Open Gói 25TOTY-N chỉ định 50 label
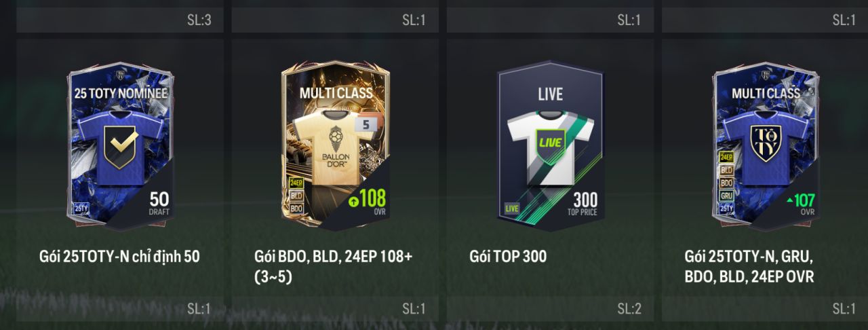868x330 pixels. tap(119, 257)
